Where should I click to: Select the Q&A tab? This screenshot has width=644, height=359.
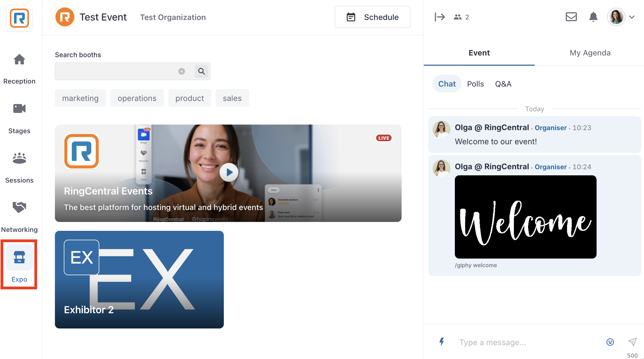point(503,84)
